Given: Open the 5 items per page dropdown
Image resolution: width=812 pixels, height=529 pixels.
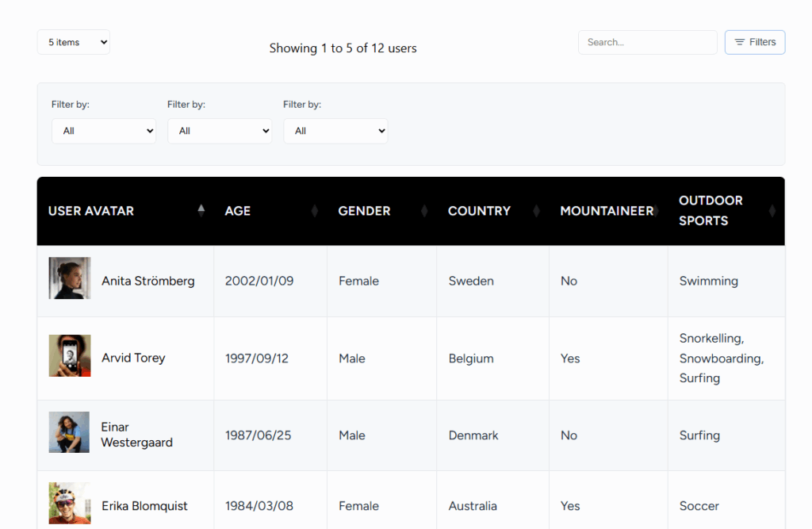Looking at the screenshot, I should 73,42.
